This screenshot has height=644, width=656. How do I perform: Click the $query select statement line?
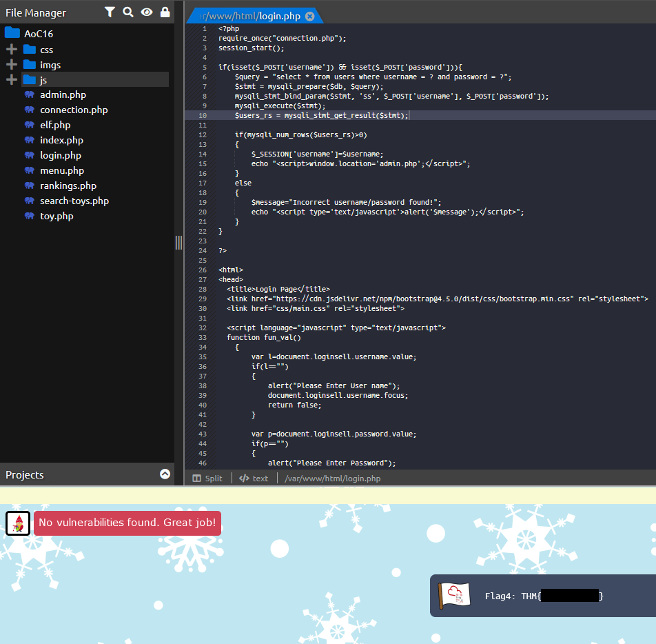coord(373,77)
